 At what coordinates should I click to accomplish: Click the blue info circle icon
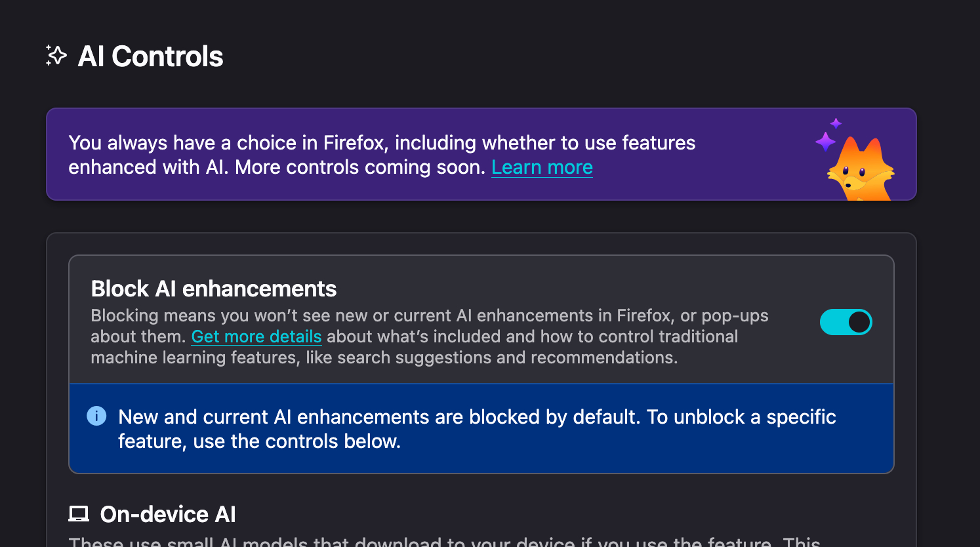coord(96,416)
